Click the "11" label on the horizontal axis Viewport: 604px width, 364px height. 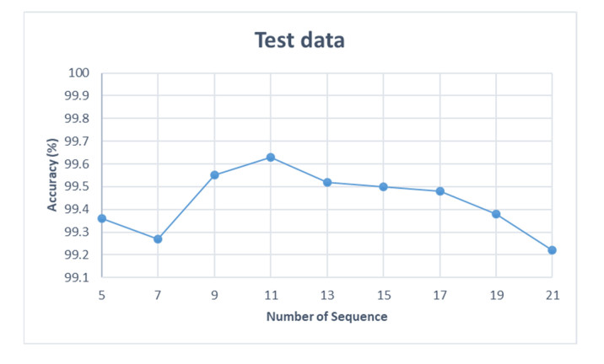coord(271,295)
